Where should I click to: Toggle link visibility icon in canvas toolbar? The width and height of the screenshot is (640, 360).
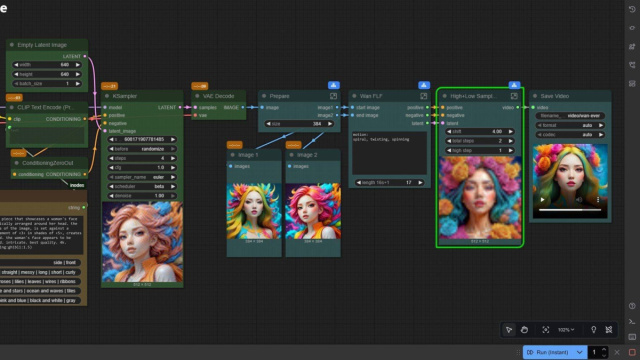click(609, 330)
